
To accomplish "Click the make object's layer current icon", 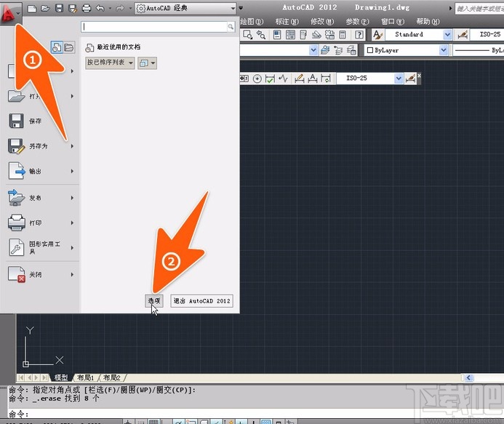I will [325, 50].
